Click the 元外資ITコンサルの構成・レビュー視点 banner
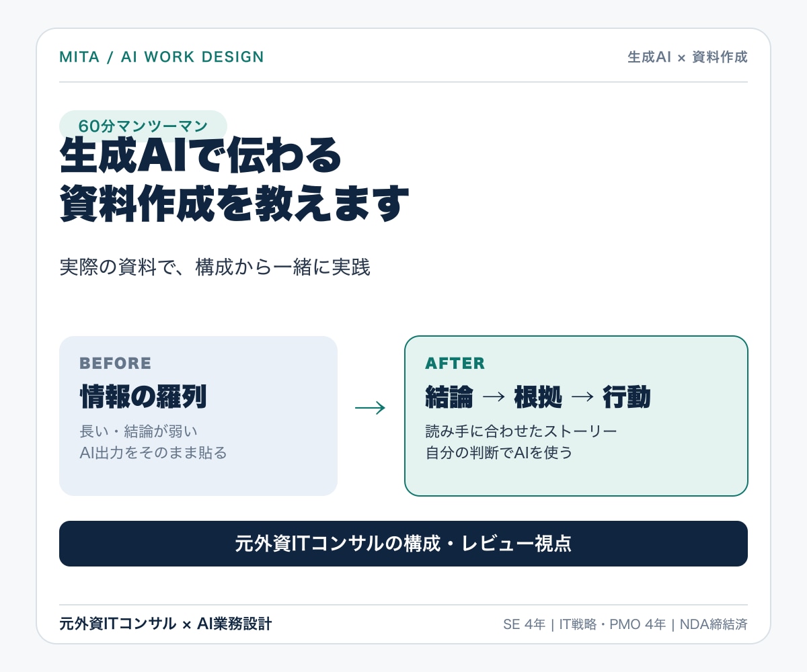The image size is (807, 672). 403,544
